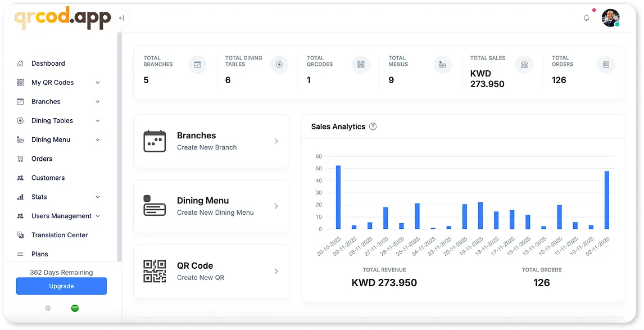Screen dimensions: 644x330
Task: Open the notification bell
Action: pos(586,17)
